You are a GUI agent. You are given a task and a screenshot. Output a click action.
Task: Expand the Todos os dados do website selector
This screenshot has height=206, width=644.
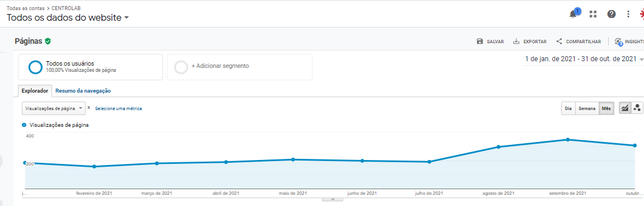point(68,18)
